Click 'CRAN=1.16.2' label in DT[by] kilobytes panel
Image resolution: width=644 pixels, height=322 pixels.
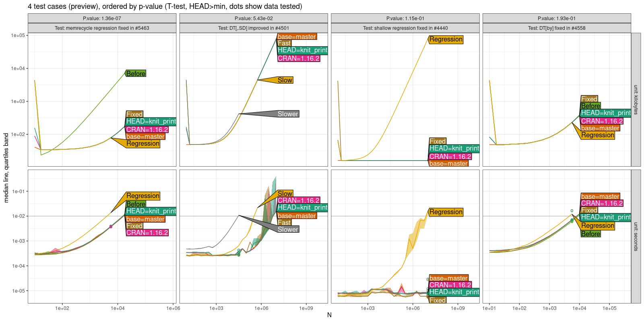click(602, 121)
